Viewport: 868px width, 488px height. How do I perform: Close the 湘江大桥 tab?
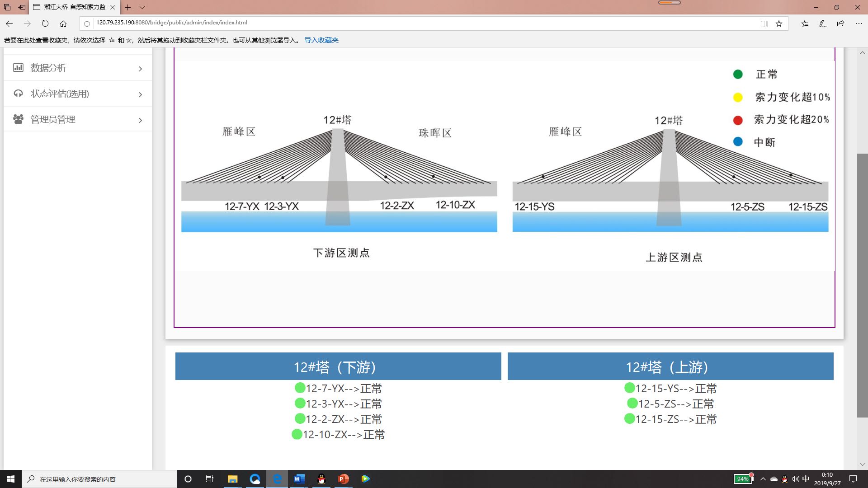click(113, 7)
